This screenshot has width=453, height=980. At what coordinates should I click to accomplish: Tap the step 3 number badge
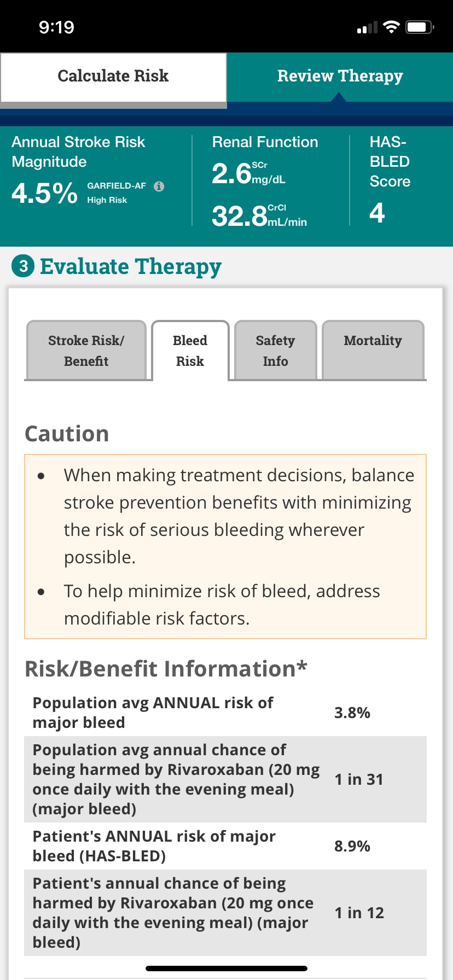pyautogui.click(x=23, y=266)
